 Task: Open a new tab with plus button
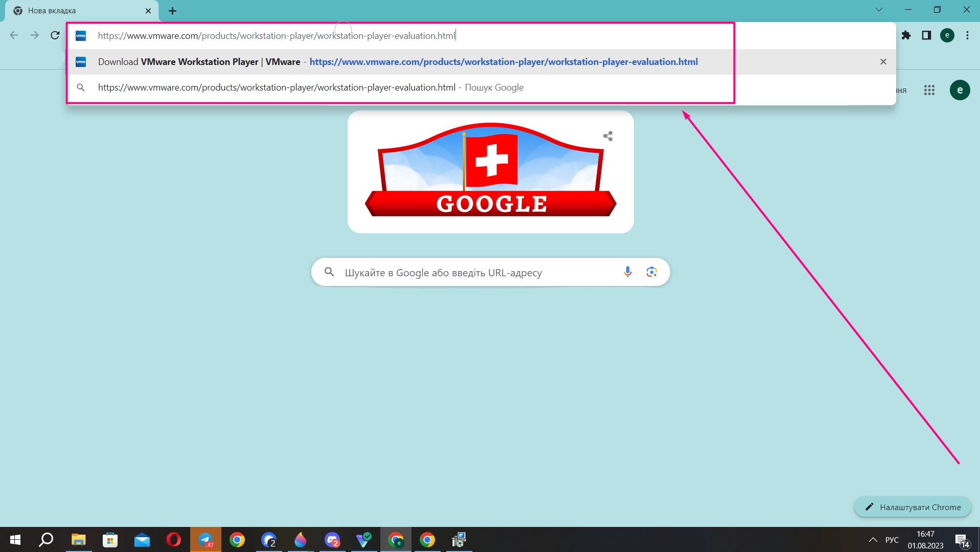click(x=173, y=11)
